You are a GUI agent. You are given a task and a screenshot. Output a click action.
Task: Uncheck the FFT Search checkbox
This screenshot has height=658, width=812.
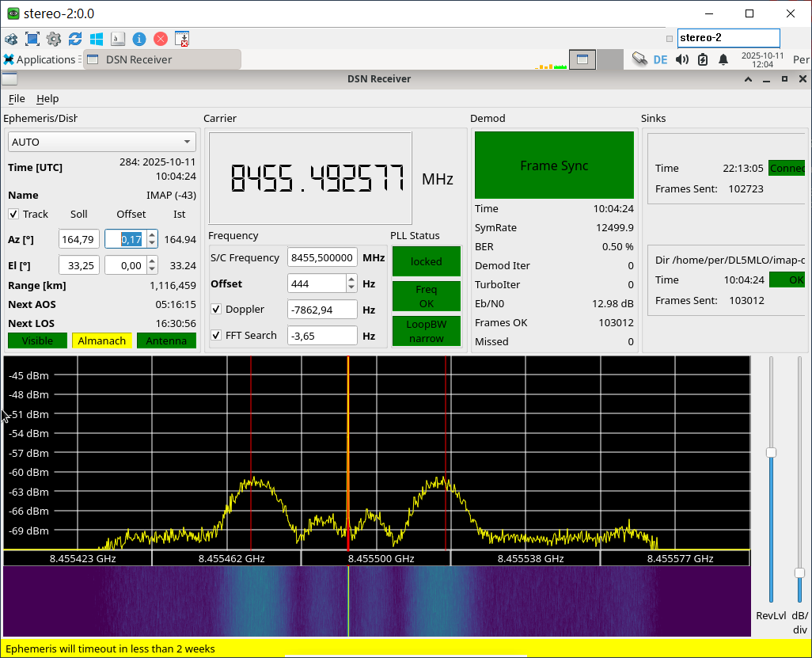[216, 335]
